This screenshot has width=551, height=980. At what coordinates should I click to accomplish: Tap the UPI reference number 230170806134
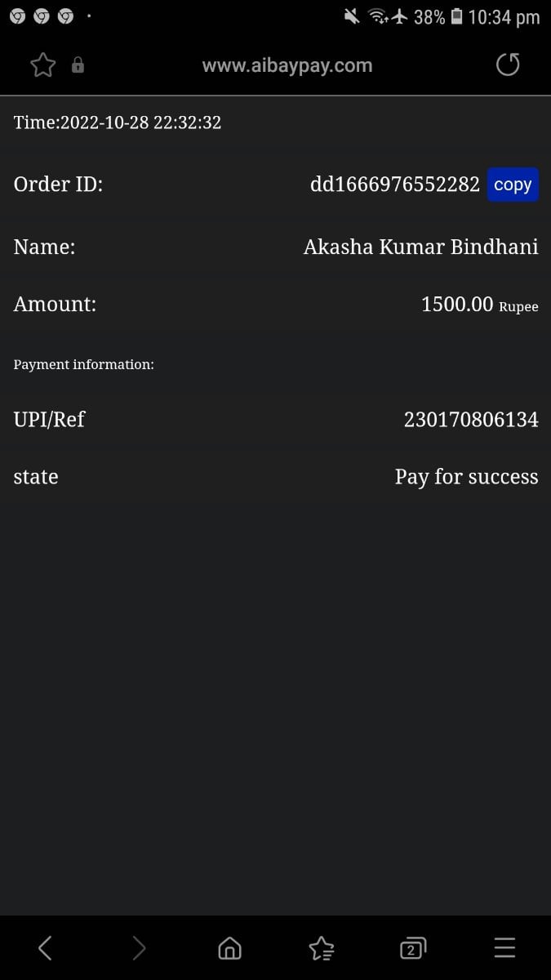pyautogui.click(x=471, y=420)
